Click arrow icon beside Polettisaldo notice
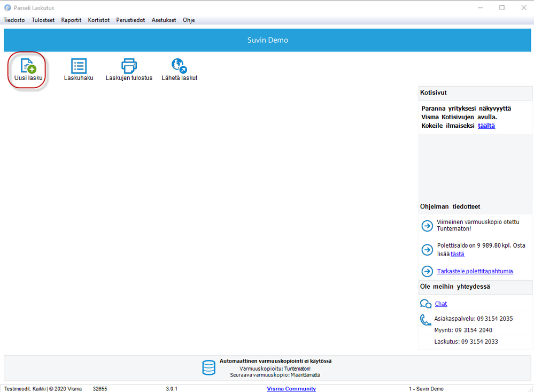 (427, 250)
